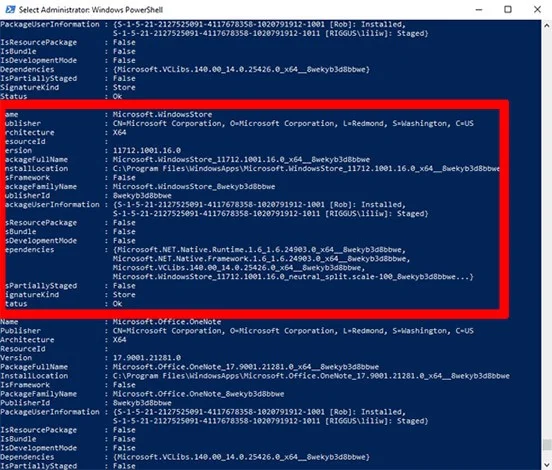552x470 pixels.
Task: Click the OneNote InstallLocation path
Action: [311, 376]
